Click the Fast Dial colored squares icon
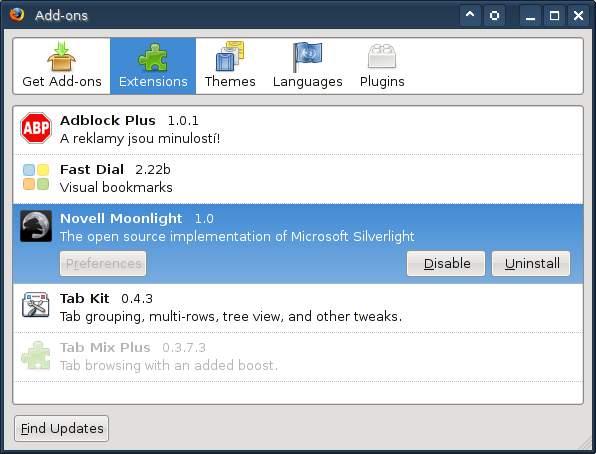The width and height of the screenshot is (596, 454). coord(36,177)
